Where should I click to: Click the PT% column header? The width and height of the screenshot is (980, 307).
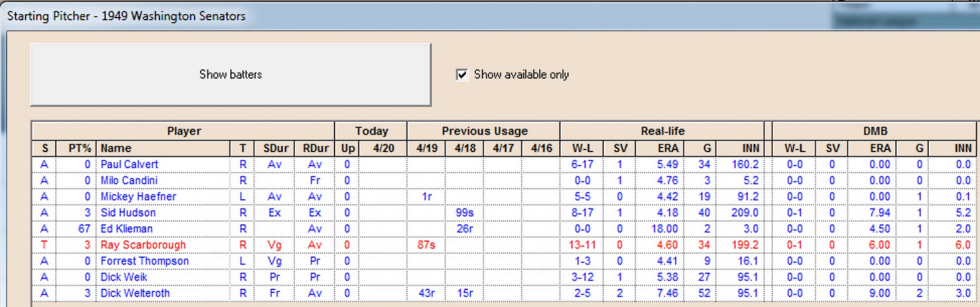point(77,148)
